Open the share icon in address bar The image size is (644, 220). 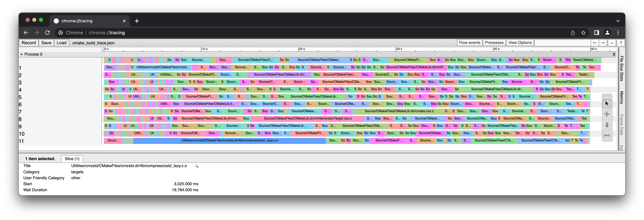(573, 32)
